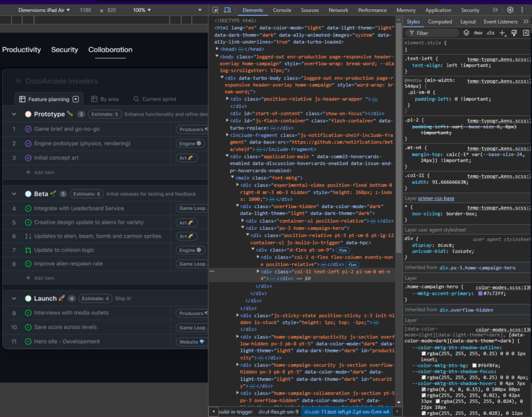The image size is (532, 417).
Task: Open DevTools settings gear
Action: click(x=510, y=10)
